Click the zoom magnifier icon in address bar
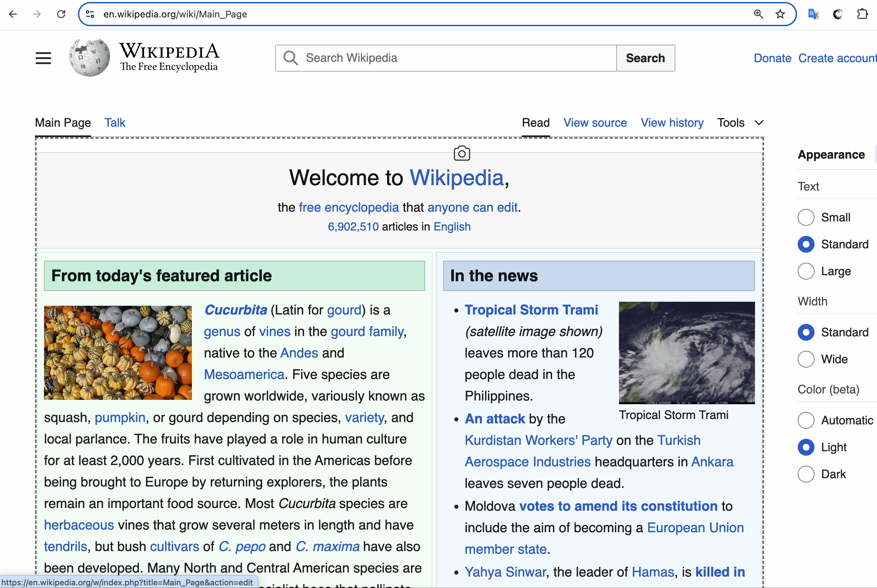This screenshot has width=877, height=588. coord(758,14)
